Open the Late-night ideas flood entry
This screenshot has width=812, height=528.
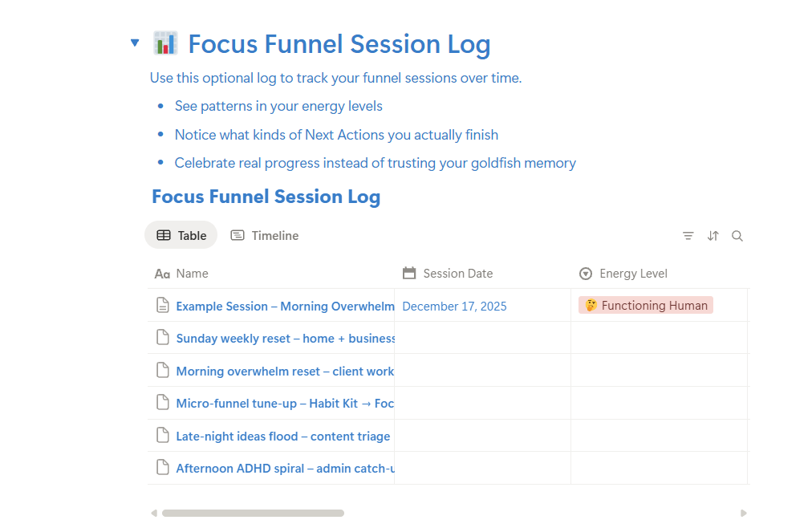(282, 436)
